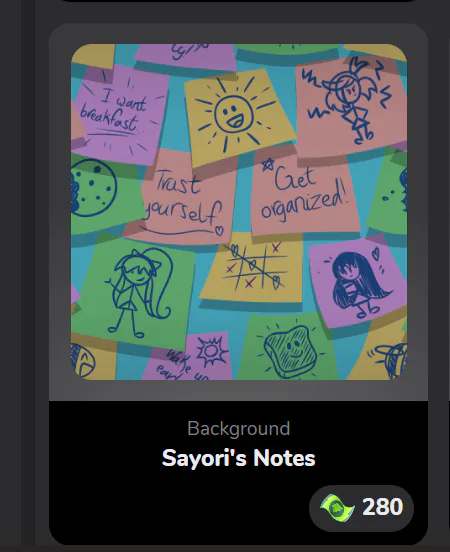The height and width of the screenshot is (552, 450).
Task: Open the Sayori's Notes item title
Action: click(x=238, y=458)
